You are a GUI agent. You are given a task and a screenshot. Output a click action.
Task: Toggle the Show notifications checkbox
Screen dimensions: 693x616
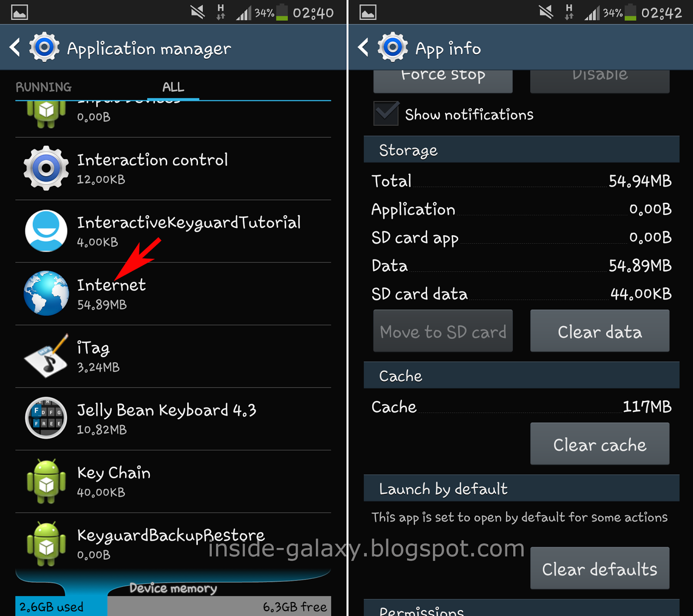(386, 114)
